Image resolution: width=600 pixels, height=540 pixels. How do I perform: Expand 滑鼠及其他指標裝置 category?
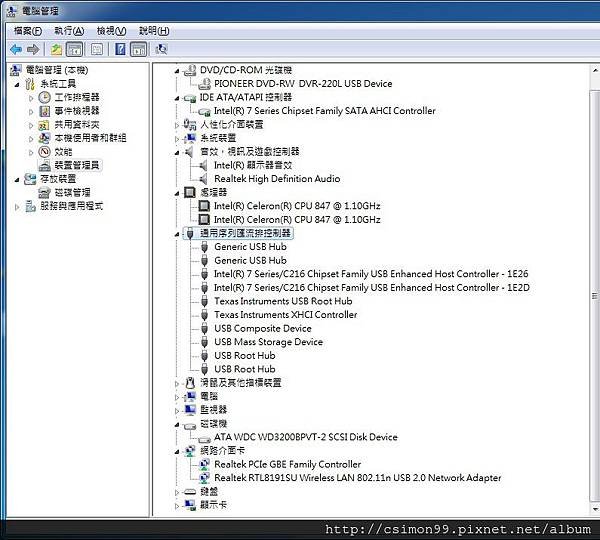177,384
